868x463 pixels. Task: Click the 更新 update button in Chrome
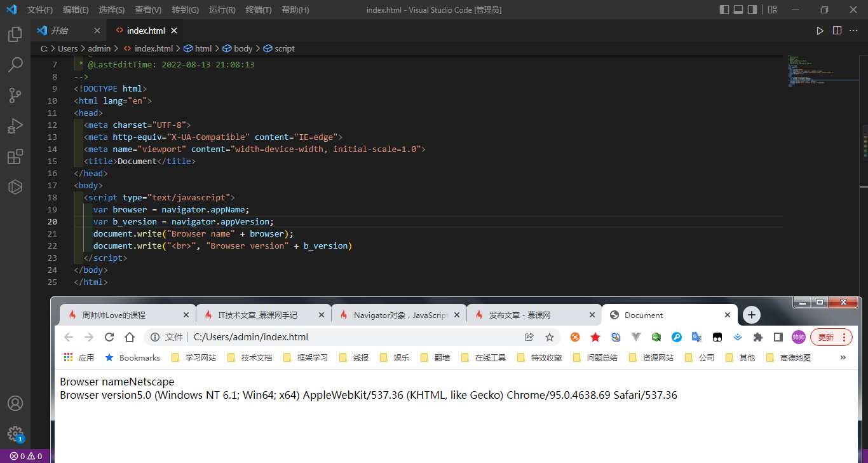[x=832, y=337]
